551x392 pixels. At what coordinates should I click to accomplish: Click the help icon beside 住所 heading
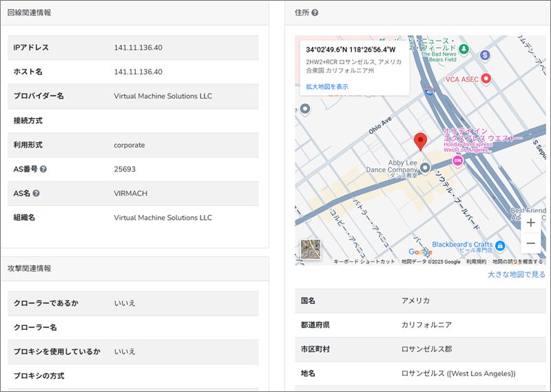click(315, 13)
